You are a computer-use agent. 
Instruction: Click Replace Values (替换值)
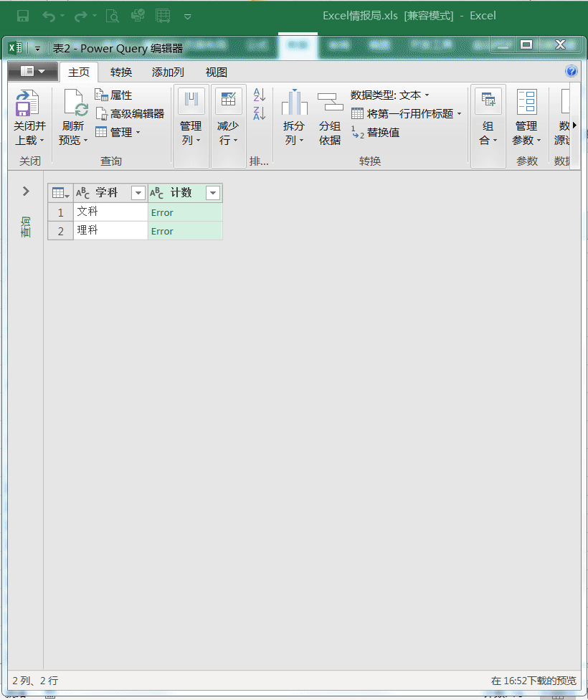(x=376, y=133)
